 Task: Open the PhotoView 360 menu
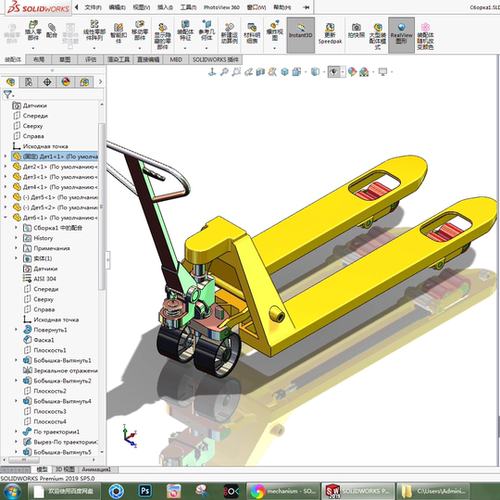coord(222,7)
